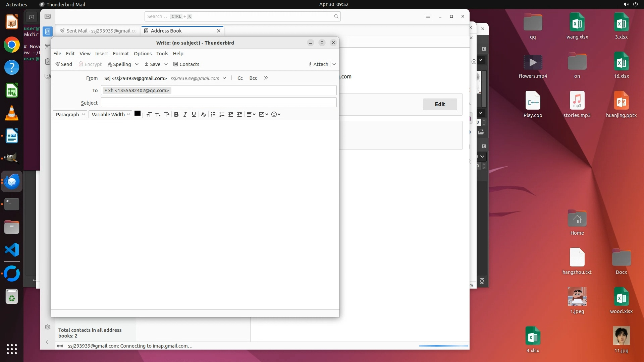
Task: Expand the Spelling dropdown arrow
Action: (137, 64)
